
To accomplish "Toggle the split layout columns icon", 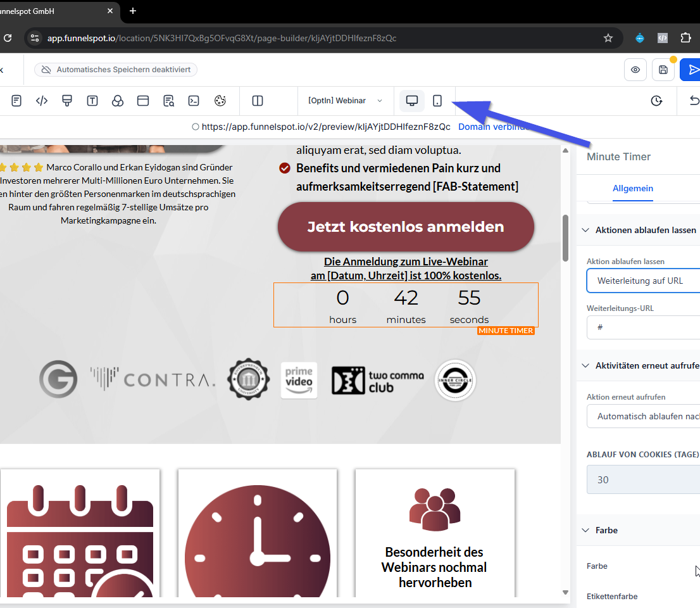I will [258, 101].
